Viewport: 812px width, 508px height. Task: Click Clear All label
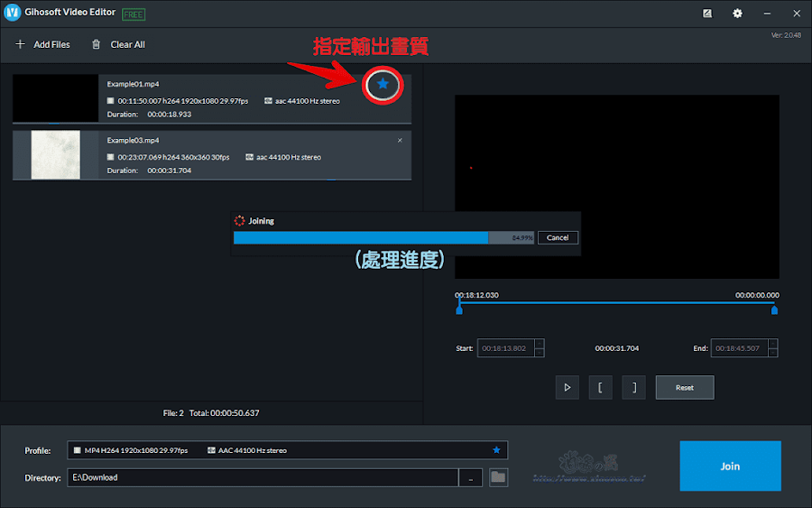[127, 44]
